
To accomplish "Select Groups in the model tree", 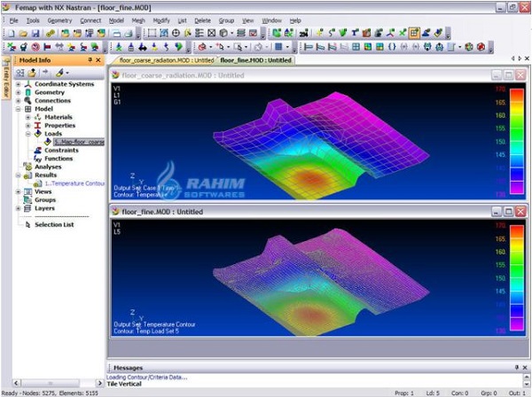I will [x=45, y=200].
